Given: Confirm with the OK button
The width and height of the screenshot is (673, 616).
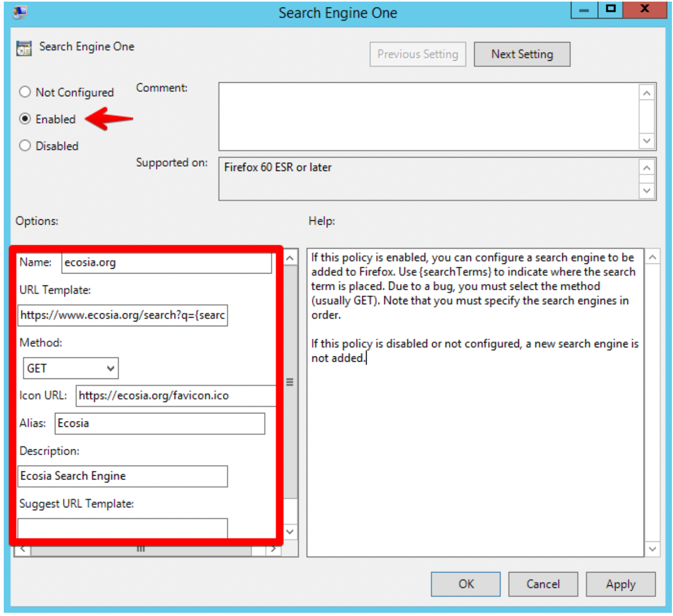Looking at the screenshot, I should 466,584.
